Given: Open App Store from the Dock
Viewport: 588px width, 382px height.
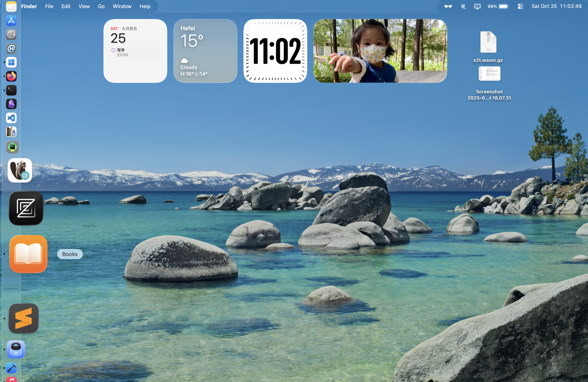Looking at the screenshot, I should click(x=11, y=21).
